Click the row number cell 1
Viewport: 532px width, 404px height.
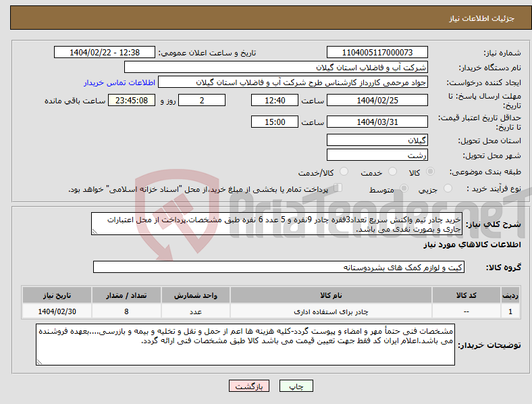(x=510, y=311)
